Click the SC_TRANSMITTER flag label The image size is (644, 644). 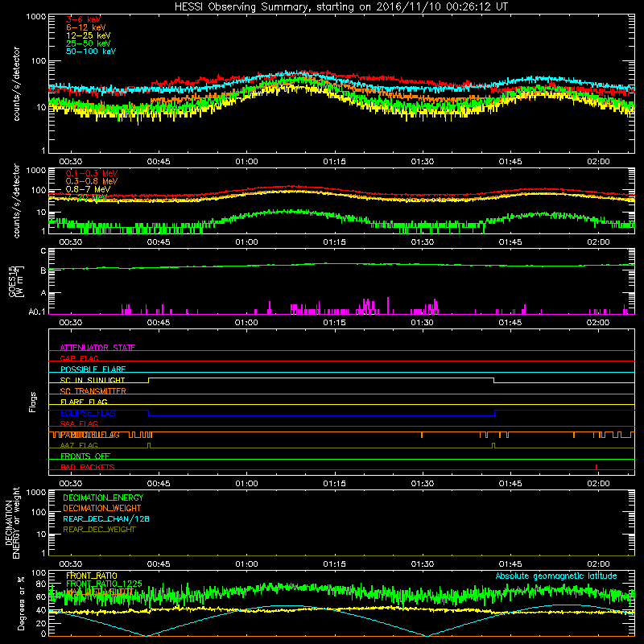point(93,391)
